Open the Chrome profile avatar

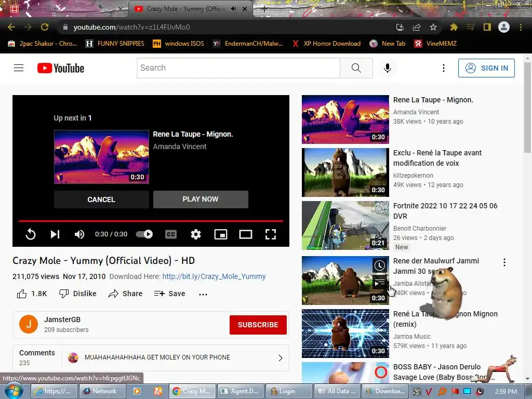[504, 27]
